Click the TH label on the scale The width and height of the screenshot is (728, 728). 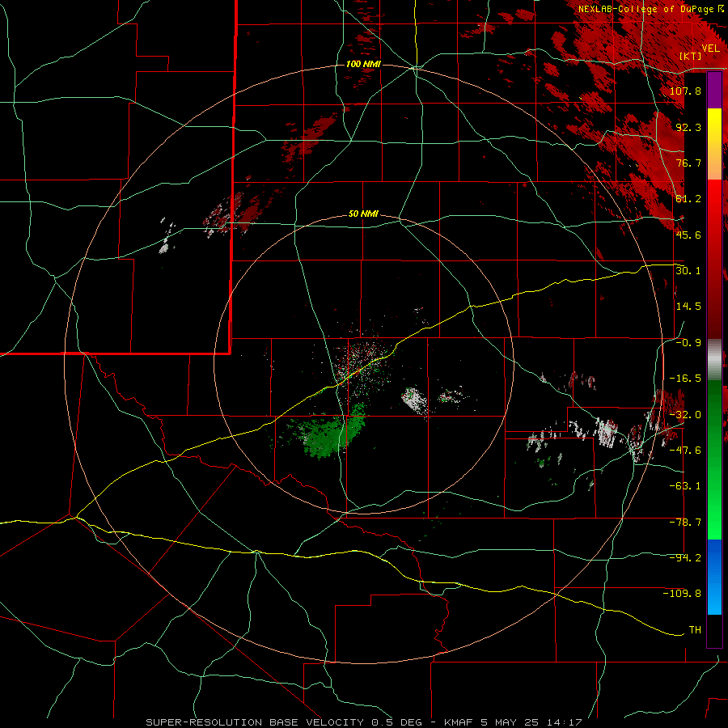click(695, 630)
